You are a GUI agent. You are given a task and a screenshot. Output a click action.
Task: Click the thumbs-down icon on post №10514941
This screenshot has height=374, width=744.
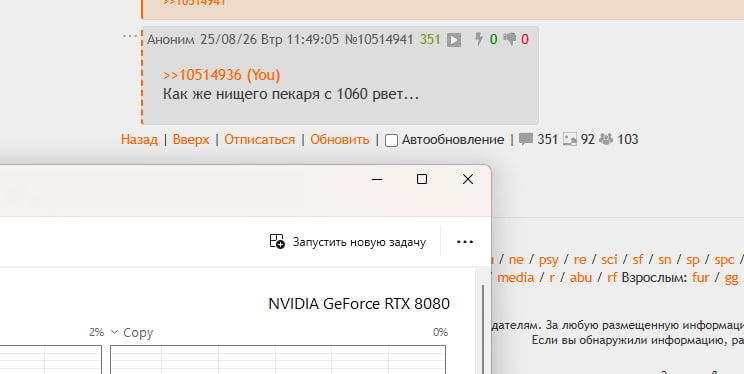[x=510, y=39]
